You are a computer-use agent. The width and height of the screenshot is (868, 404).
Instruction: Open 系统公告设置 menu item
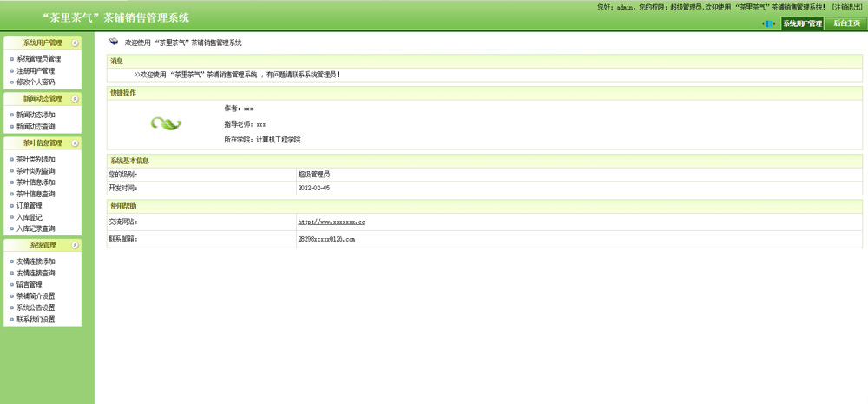[36, 308]
